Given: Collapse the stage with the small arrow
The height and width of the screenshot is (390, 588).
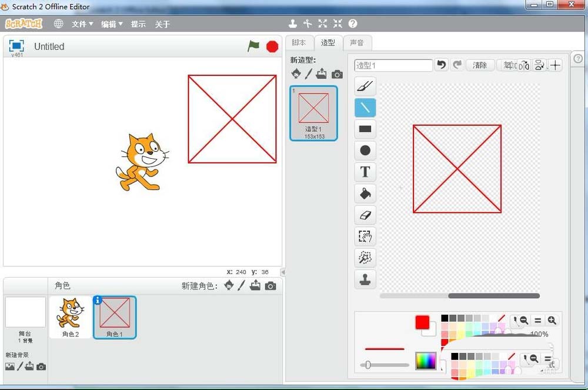Looking at the screenshot, I should [x=283, y=272].
